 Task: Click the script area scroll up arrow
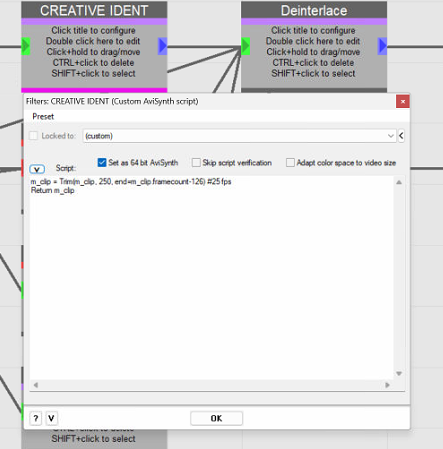point(399,182)
